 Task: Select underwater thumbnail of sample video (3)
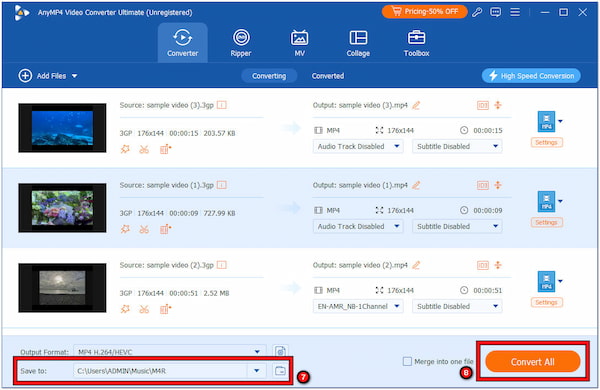pos(62,128)
